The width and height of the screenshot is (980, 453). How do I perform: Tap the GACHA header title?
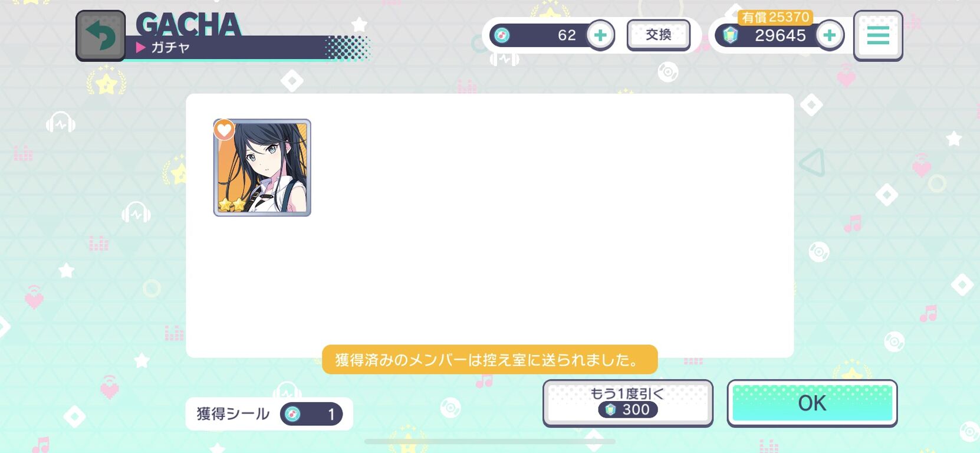coord(189,24)
